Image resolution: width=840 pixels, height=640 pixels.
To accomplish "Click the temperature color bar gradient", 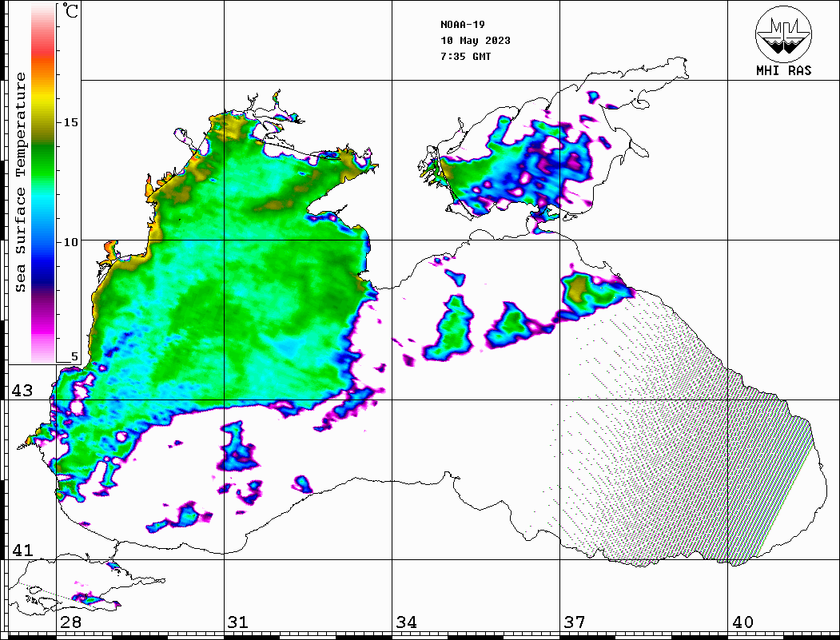I will (43, 184).
